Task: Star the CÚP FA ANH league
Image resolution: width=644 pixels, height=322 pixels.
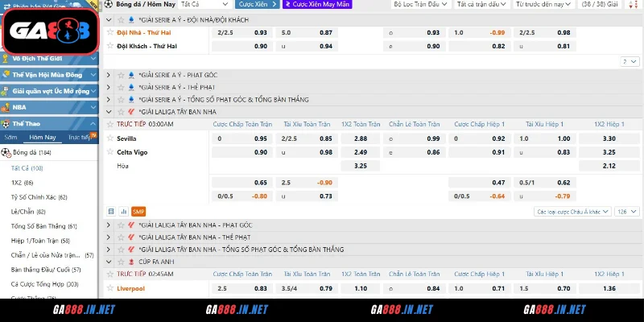Action: (121, 262)
